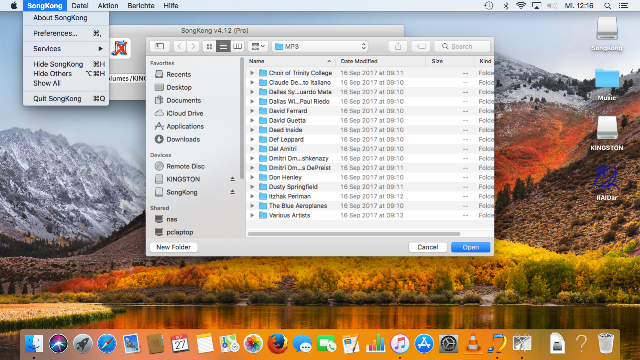Image resolution: width=640 pixels, height=360 pixels.
Task: Click the Share button in dialog toolbar
Action: click(x=398, y=46)
